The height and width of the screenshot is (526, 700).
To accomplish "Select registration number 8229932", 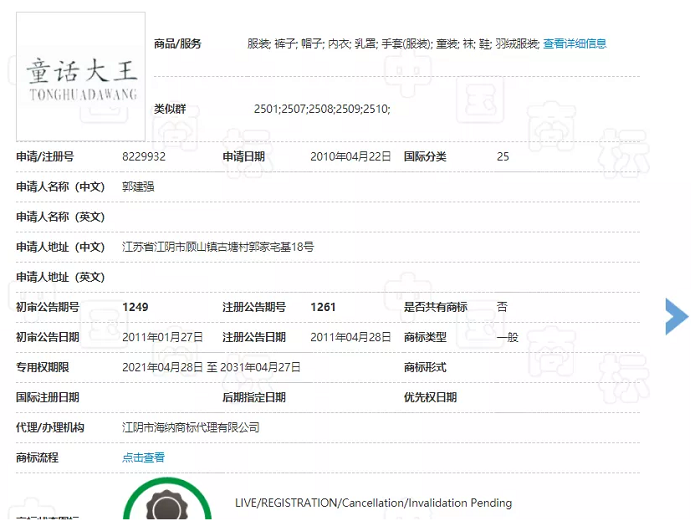I will (144, 157).
